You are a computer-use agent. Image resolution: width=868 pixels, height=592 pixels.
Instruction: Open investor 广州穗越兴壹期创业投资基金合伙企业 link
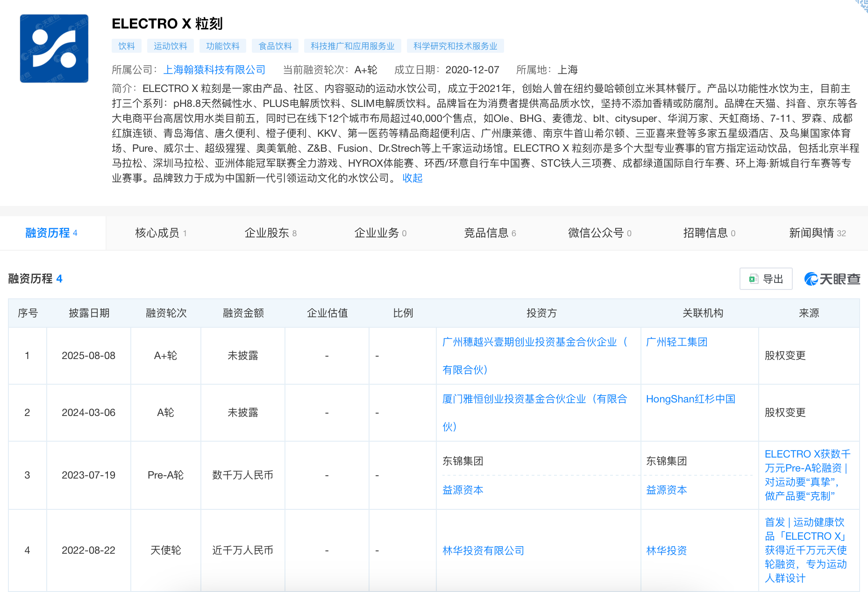(x=535, y=356)
